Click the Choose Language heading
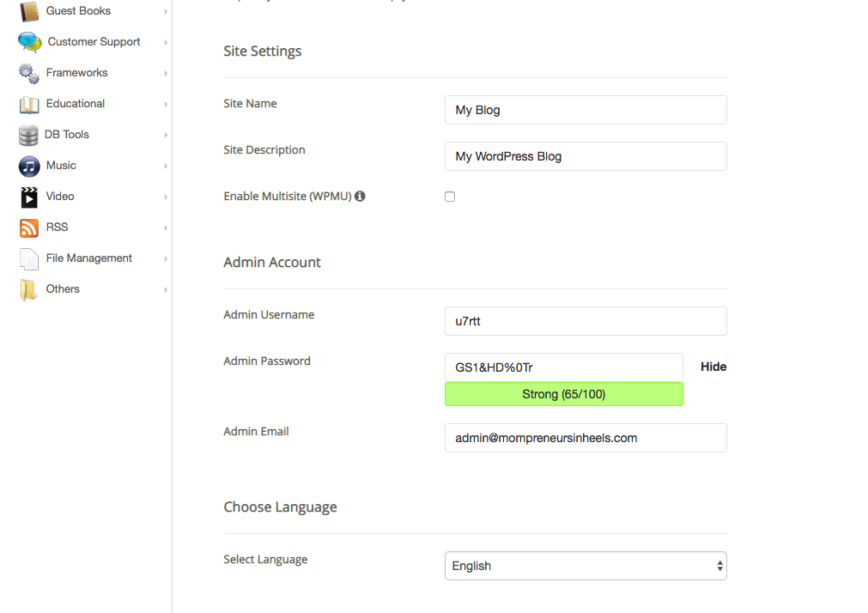868x613 pixels. (280, 507)
